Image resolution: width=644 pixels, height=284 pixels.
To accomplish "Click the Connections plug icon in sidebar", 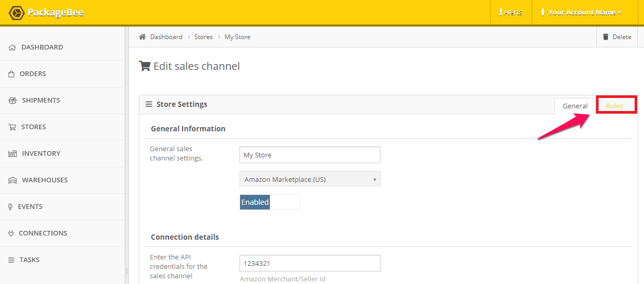I will click(11, 233).
